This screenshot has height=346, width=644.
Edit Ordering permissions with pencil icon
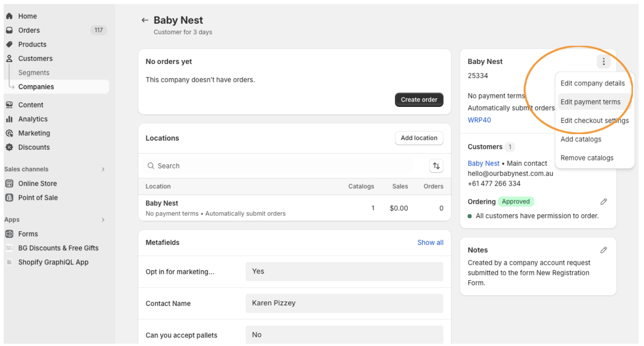pos(604,202)
